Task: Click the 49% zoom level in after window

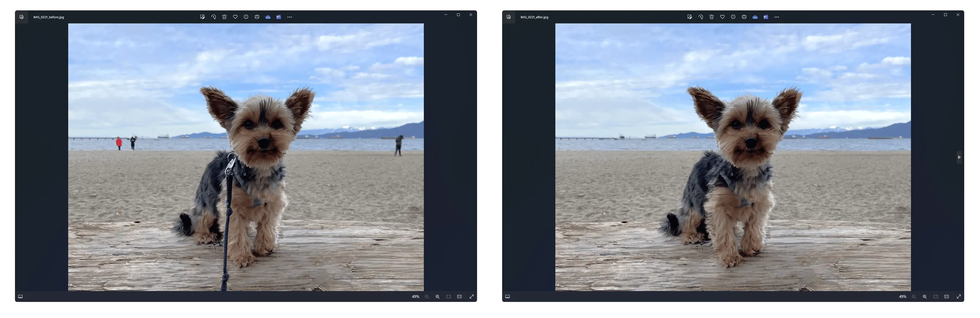Action: click(902, 297)
